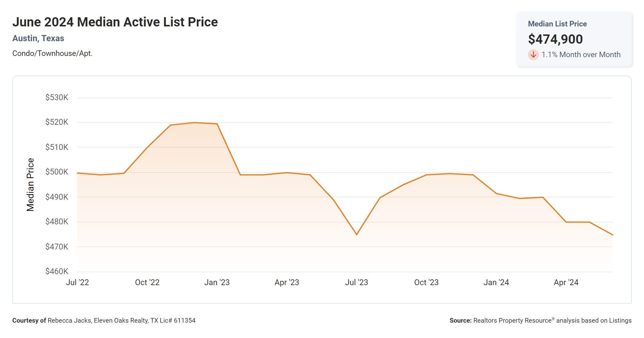Click the final June 2024 endpoint of the line
Screen dimensions: 644x338
[612, 235]
